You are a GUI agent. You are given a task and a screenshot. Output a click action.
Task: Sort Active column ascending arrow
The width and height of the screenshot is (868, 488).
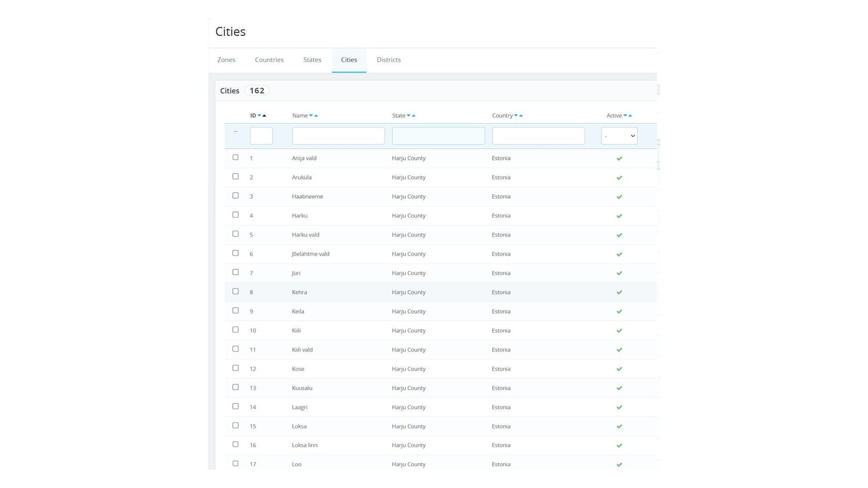630,116
